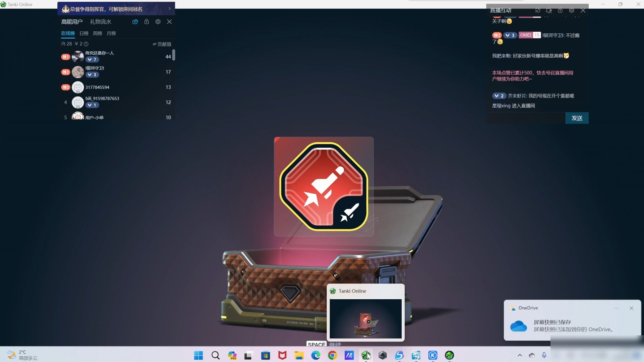Click the avatar of bili_91598787653
Image resolution: width=644 pixels, height=362 pixels.
click(x=78, y=102)
